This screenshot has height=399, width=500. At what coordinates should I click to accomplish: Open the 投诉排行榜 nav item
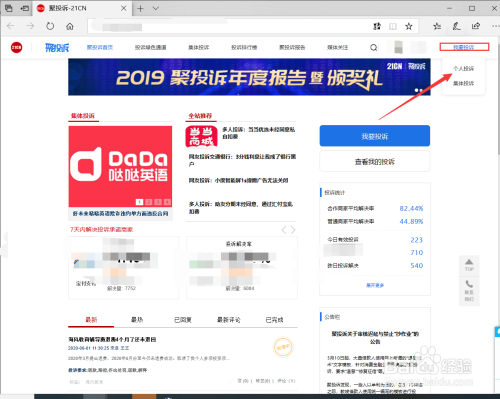[244, 48]
